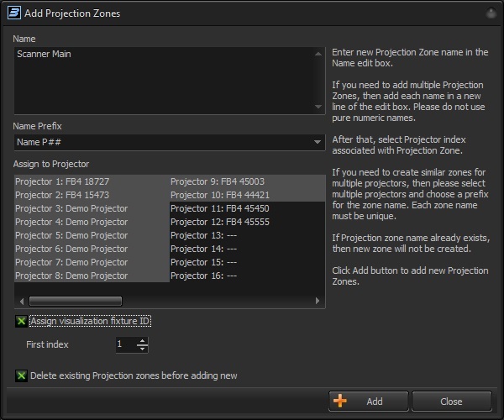Viewport: 504px width, 420px height.
Task: Click the round button at title bar right
Action: tap(490, 13)
